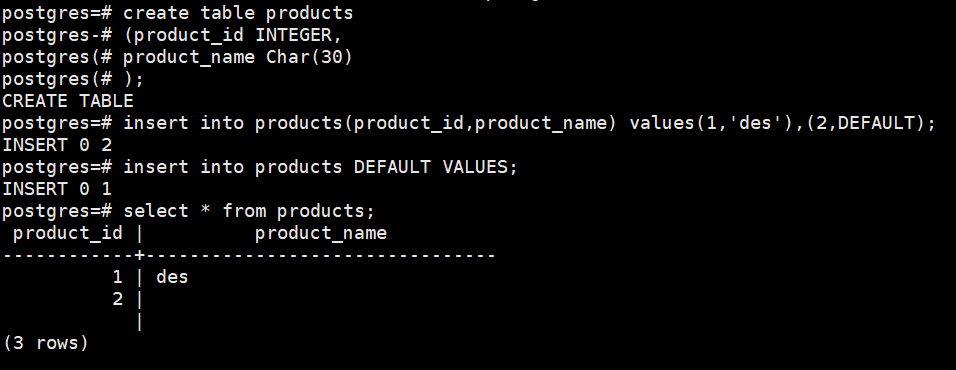956x370 pixels.
Task: Click the '(3 rows)' summary text
Action: click(x=46, y=343)
